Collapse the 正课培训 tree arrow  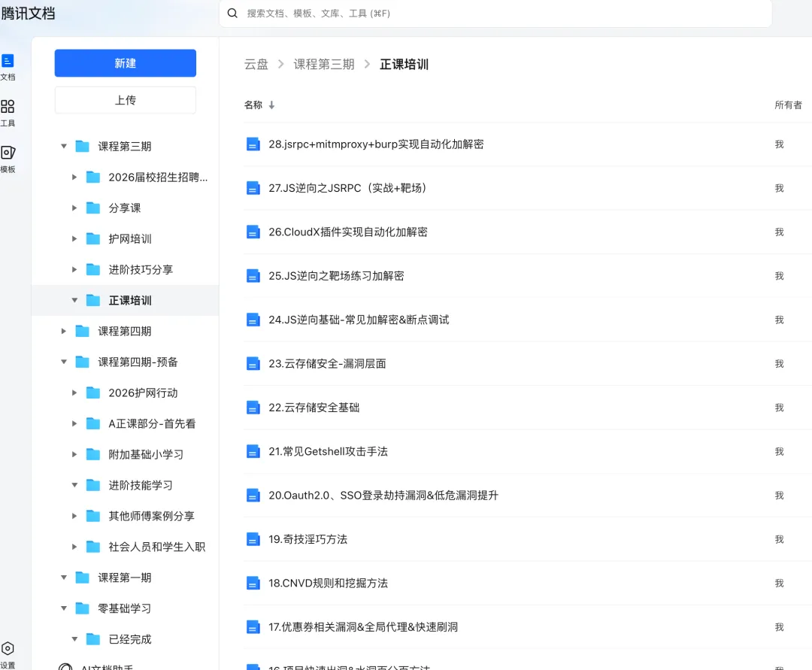pyautogui.click(x=74, y=300)
